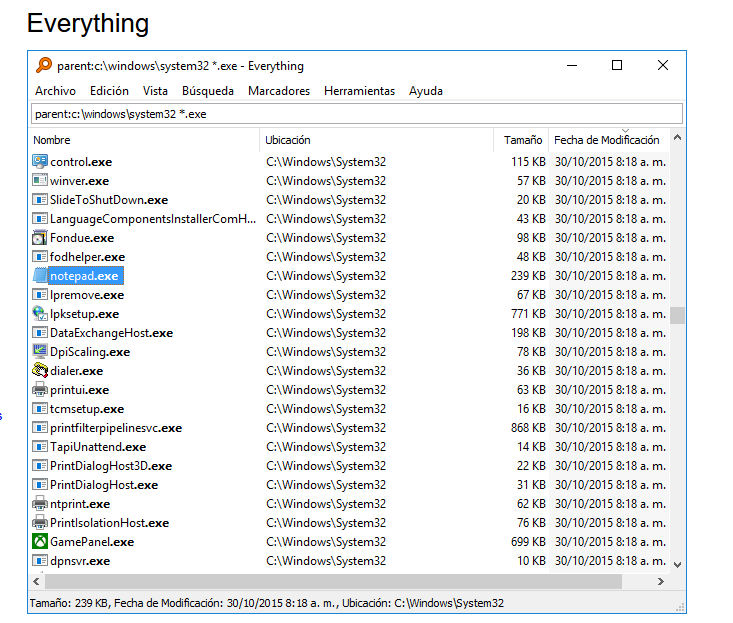The width and height of the screenshot is (733, 623).
Task: Click the TapiUnattend.exe file icon
Action: [40, 447]
